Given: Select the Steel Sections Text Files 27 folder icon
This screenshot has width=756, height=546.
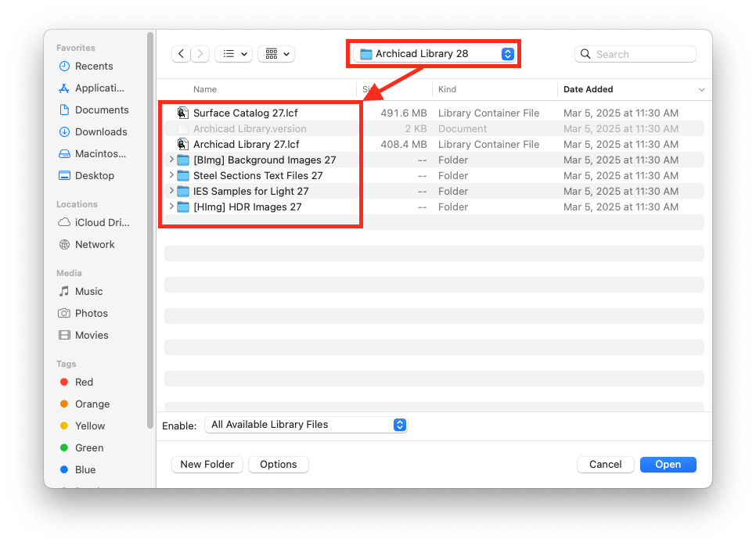Looking at the screenshot, I should [x=183, y=175].
